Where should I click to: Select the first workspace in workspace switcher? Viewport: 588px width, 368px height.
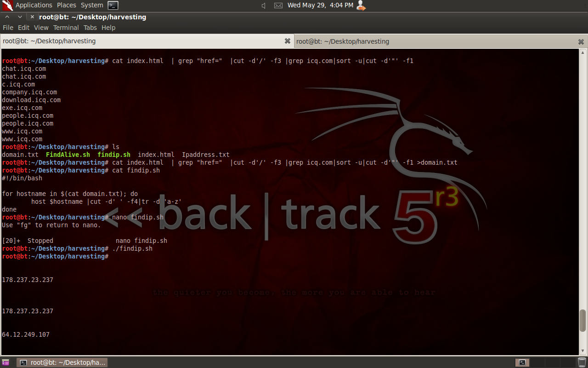[522, 362]
